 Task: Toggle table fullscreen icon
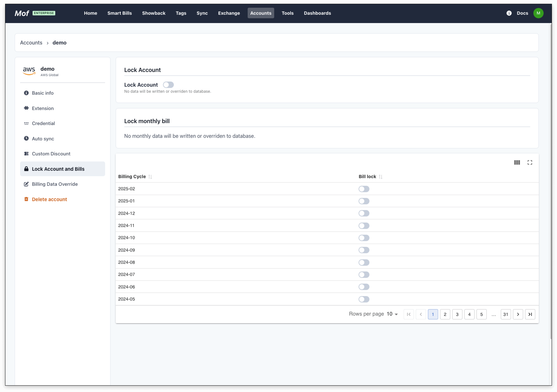(530, 162)
